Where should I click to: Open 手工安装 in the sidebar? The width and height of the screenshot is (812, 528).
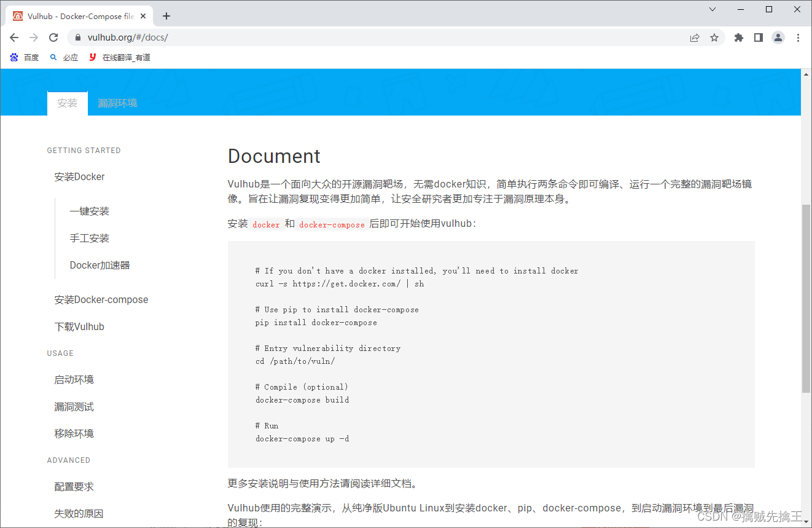point(90,238)
